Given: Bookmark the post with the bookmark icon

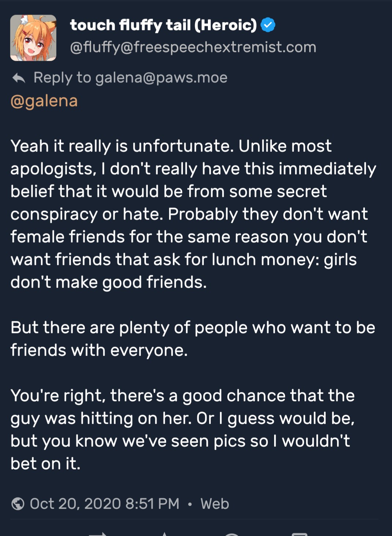Looking at the screenshot, I should tap(299, 535).
